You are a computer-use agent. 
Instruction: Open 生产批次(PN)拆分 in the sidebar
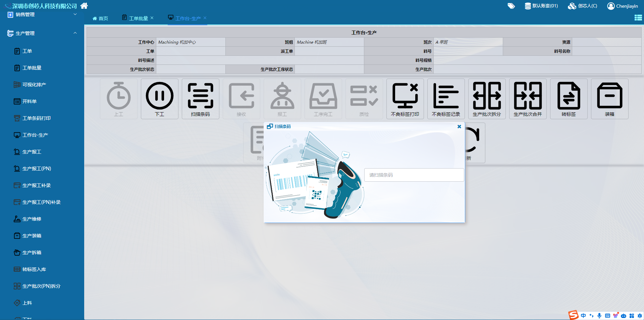pos(42,286)
